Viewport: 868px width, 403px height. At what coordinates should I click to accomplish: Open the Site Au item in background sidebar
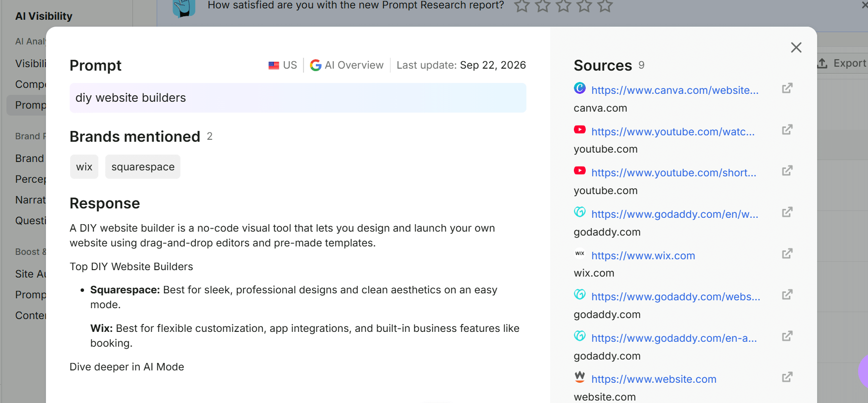(x=31, y=274)
